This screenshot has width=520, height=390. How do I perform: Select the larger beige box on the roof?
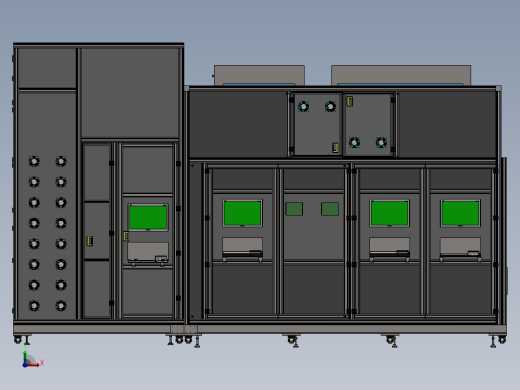401,75
